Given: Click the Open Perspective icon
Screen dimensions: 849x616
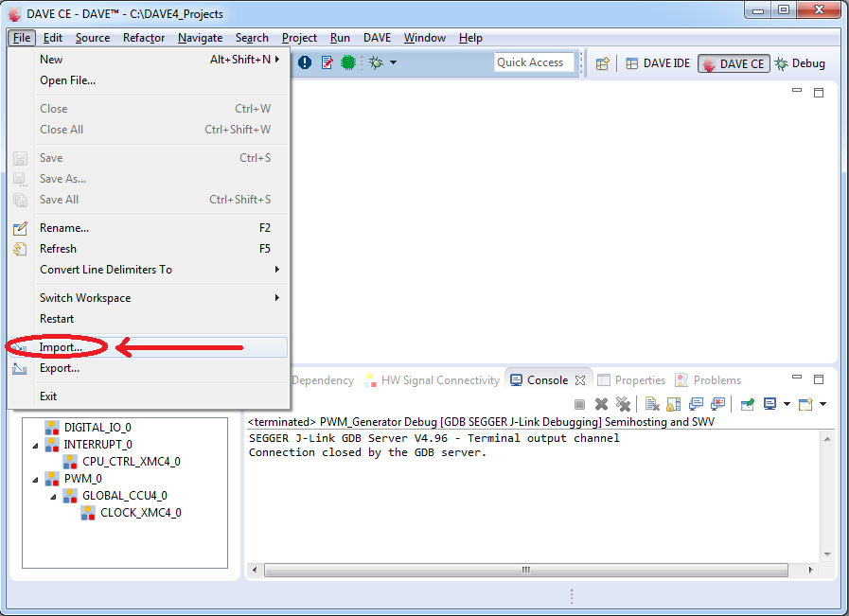Looking at the screenshot, I should (603, 64).
